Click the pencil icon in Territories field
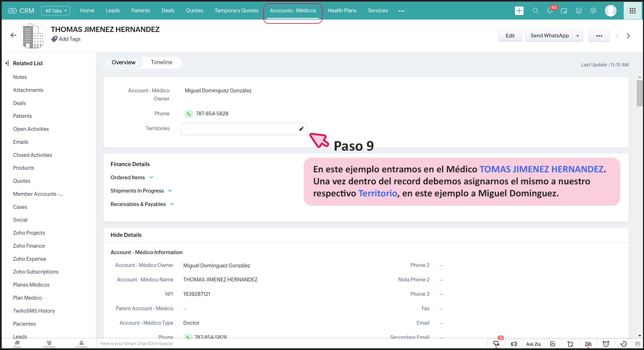 [x=301, y=129]
